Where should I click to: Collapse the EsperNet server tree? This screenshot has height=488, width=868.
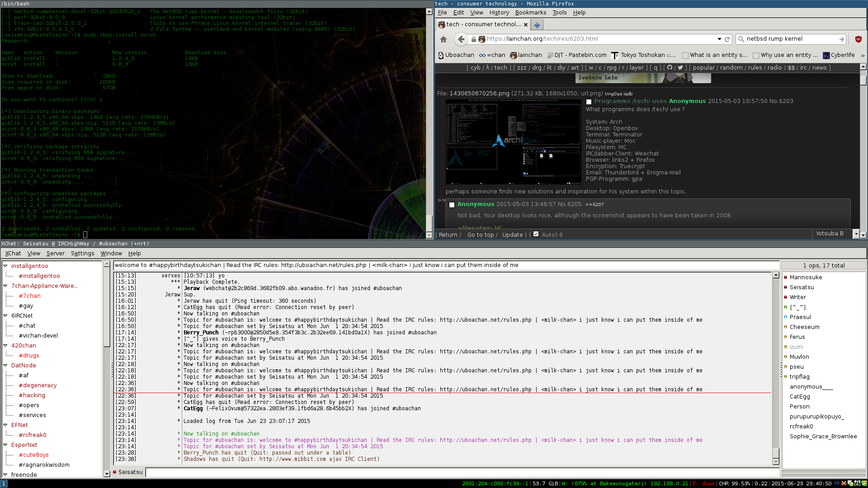click(5, 445)
